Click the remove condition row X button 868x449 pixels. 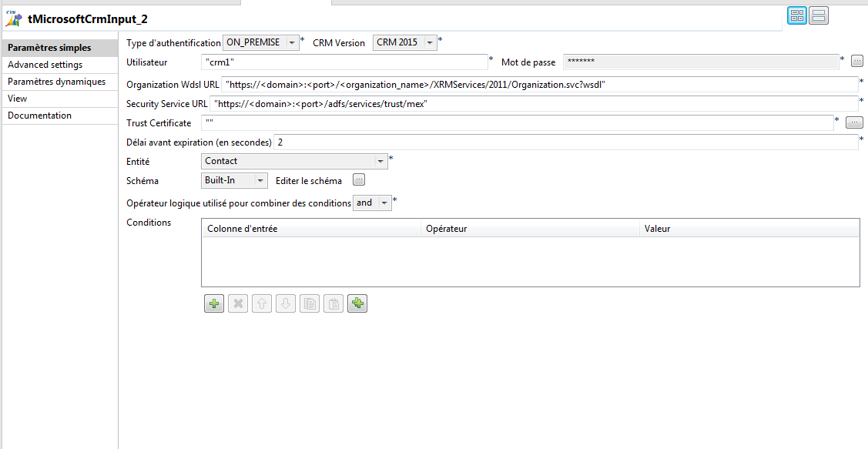pos(238,303)
